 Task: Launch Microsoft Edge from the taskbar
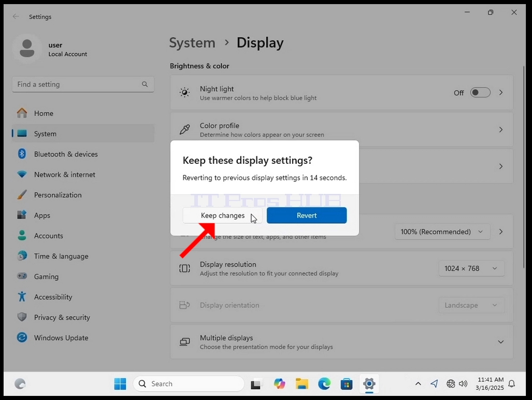(x=324, y=384)
